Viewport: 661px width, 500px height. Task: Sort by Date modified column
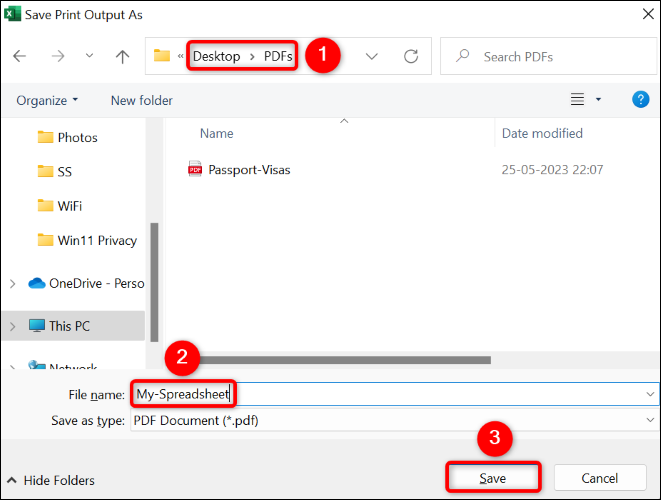[x=542, y=133]
